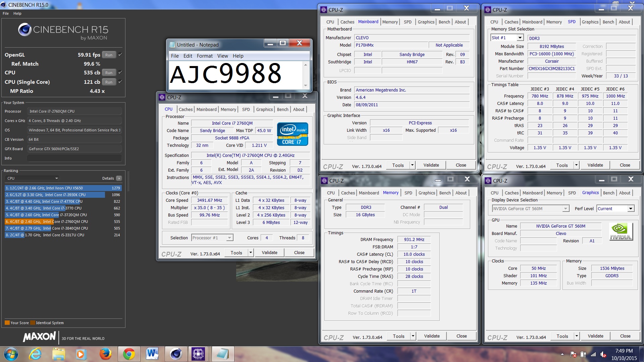
Task: Switch to Cinebench taskbar icon
Action: coord(176,354)
